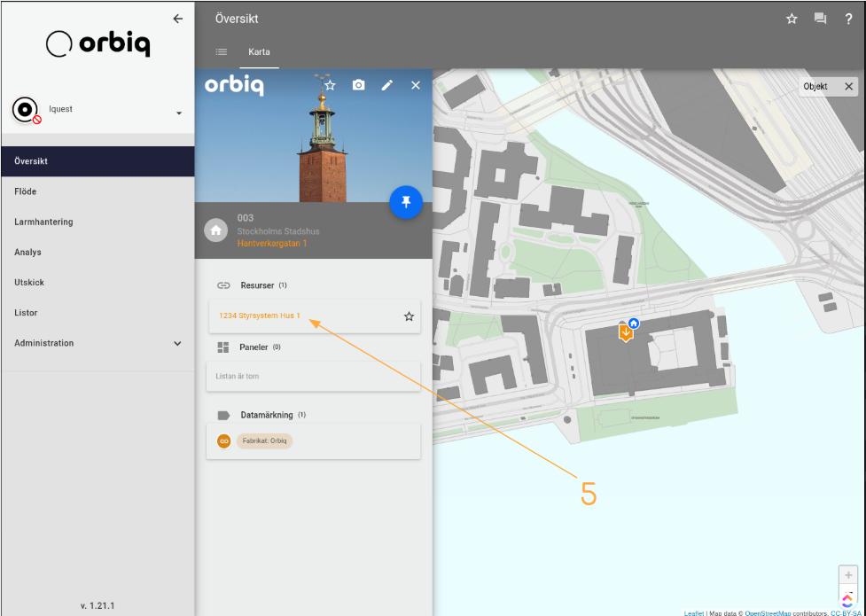Image resolution: width=866 pixels, height=616 pixels.
Task: Open help with the question mark icon
Action: [848, 19]
